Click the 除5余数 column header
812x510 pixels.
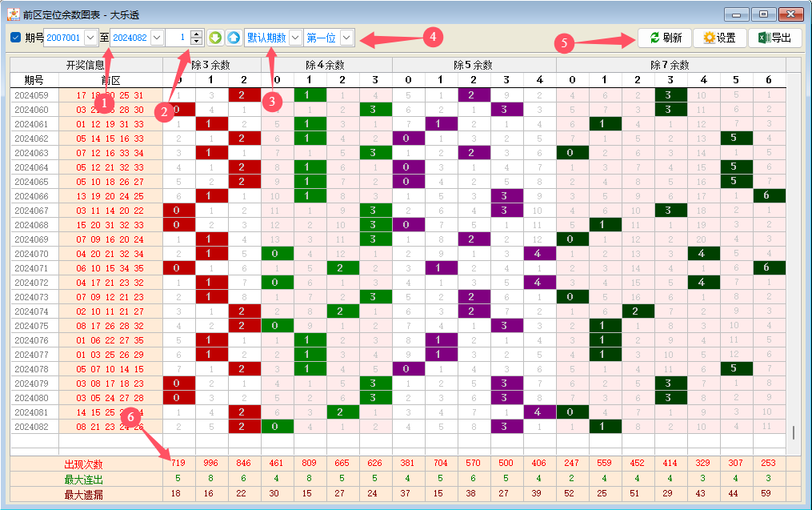473,65
